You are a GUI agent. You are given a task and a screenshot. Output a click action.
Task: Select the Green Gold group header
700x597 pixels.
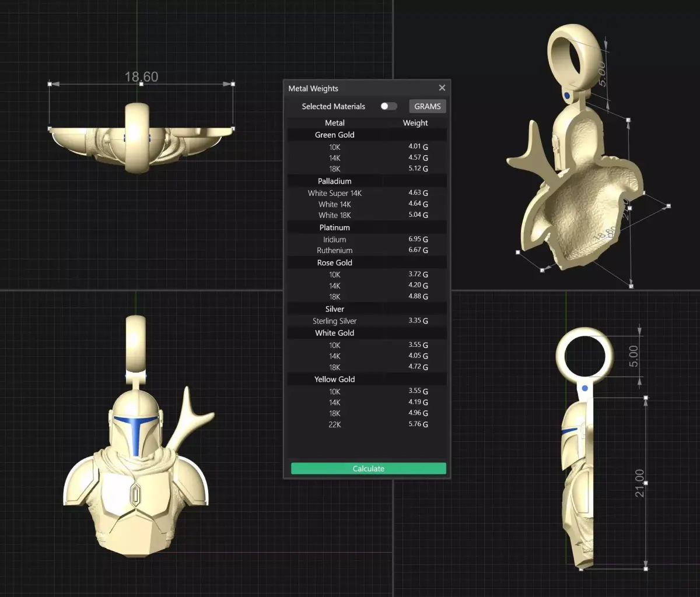click(367, 135)
